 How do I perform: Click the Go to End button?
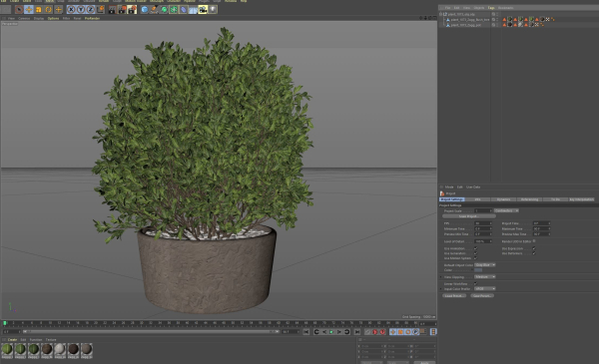click(x=357, y=332)
